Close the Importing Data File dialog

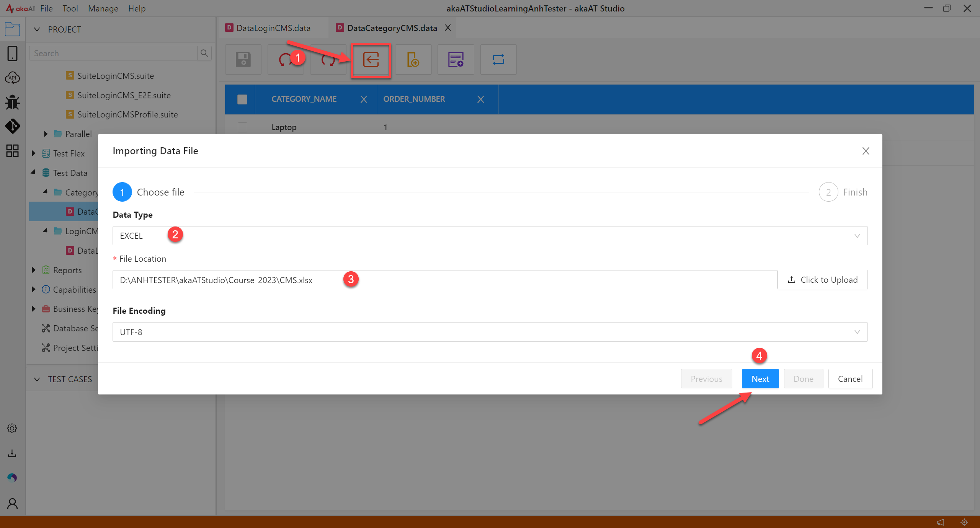[x=866, y=151]
